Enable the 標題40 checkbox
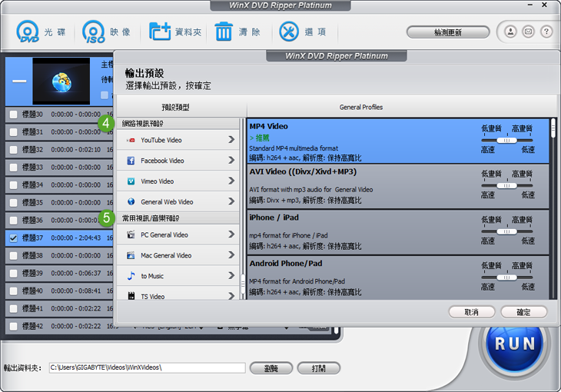The height and width of the screenshot is (392, 561). pos(13,291)
